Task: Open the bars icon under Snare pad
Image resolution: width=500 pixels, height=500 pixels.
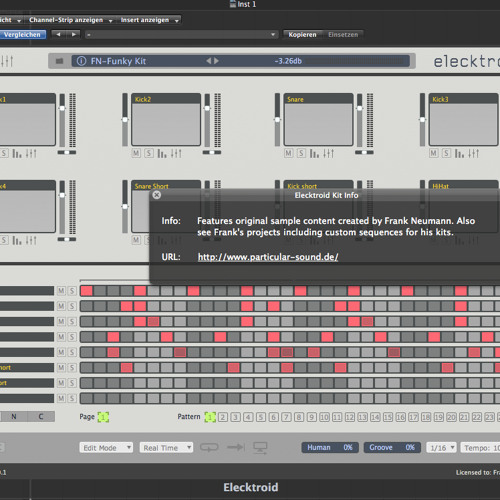Action: click(314, 153)
